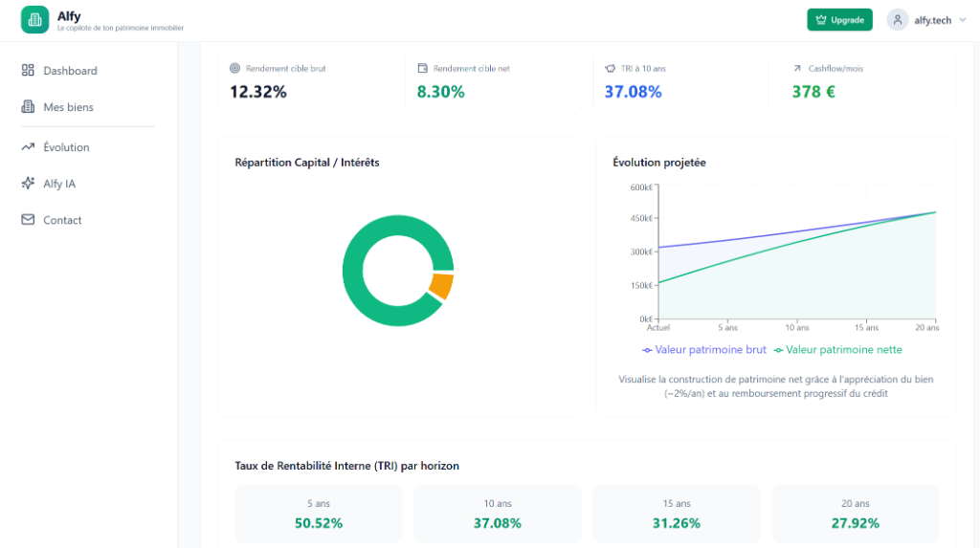The image size is (980, 548).
Task: Click the Évolution trend arrow icon
Action: pyautogui.click(x=28, y=147)
